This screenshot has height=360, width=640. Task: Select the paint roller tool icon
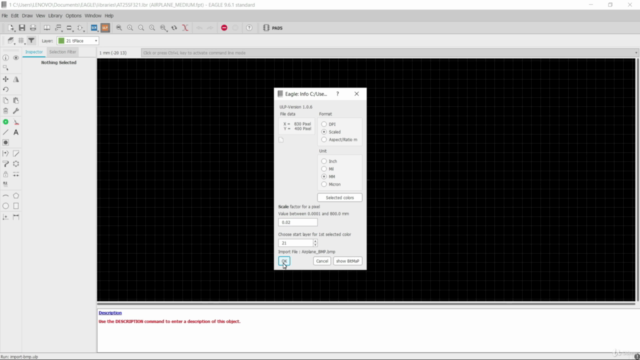6,164
